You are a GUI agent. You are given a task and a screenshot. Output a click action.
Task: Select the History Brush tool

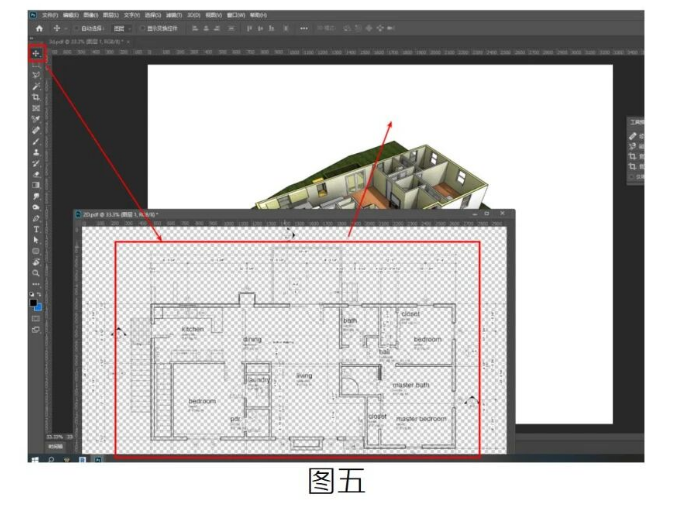tap(36, 163)
